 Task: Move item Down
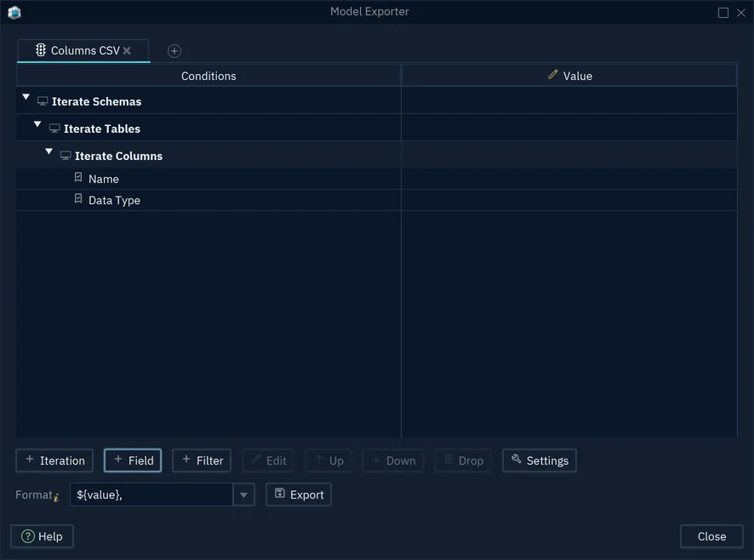(x=393, y=460)
